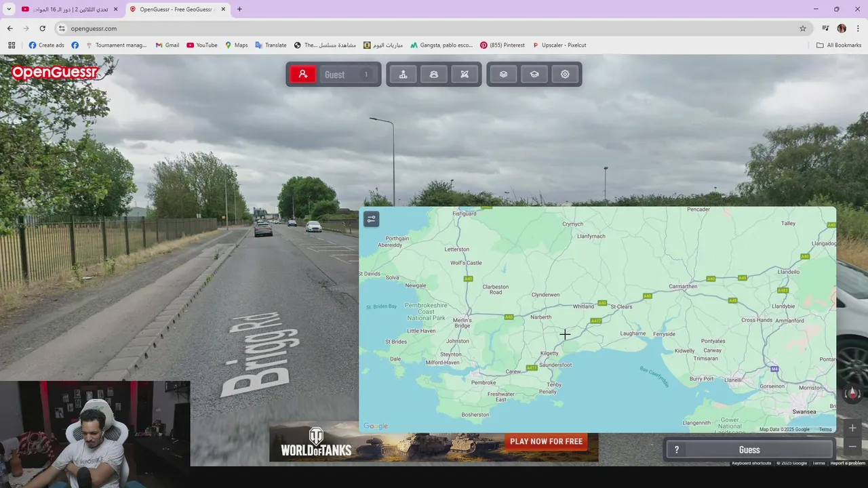Open the map's Terms link

click(825, 430)
